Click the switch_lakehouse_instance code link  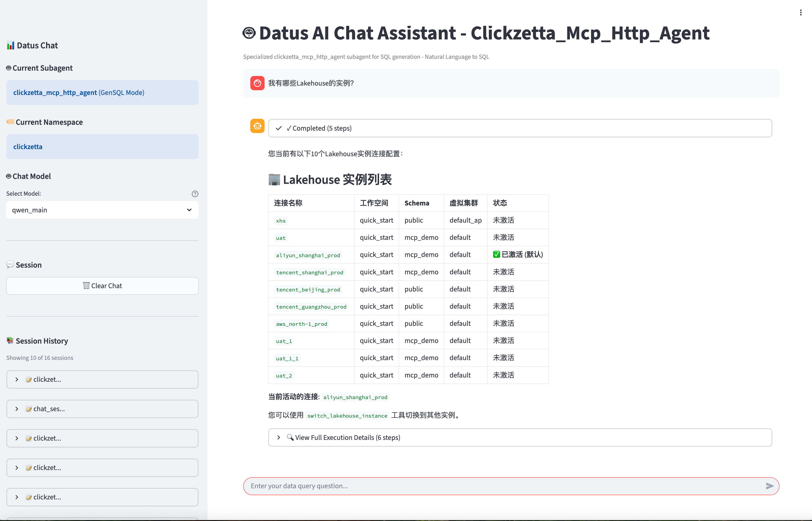(347, 415)
